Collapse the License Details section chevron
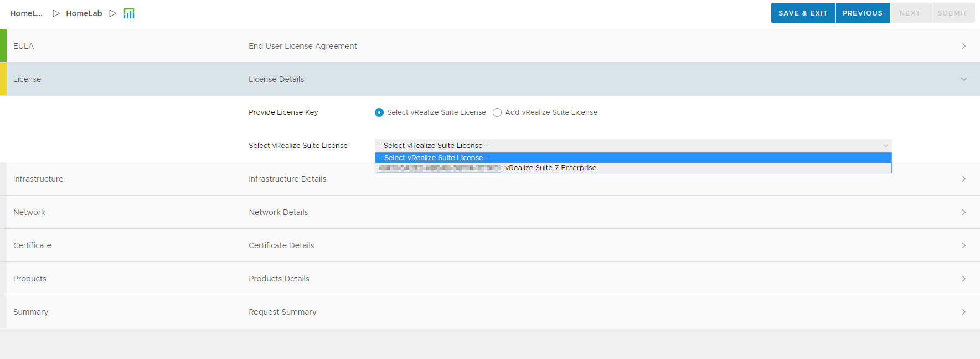Screen dimensions: 980x359 [x=963, y=79]
